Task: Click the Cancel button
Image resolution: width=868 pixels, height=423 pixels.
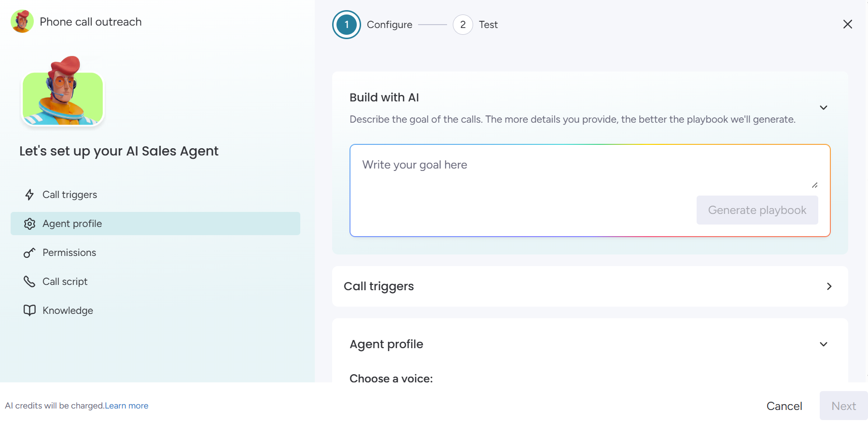Action: tap(784, 406)
